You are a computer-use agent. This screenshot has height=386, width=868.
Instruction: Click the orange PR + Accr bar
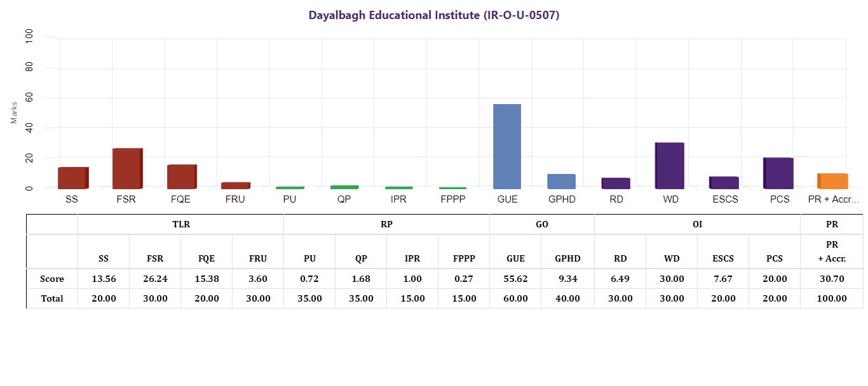pos(832,181)
